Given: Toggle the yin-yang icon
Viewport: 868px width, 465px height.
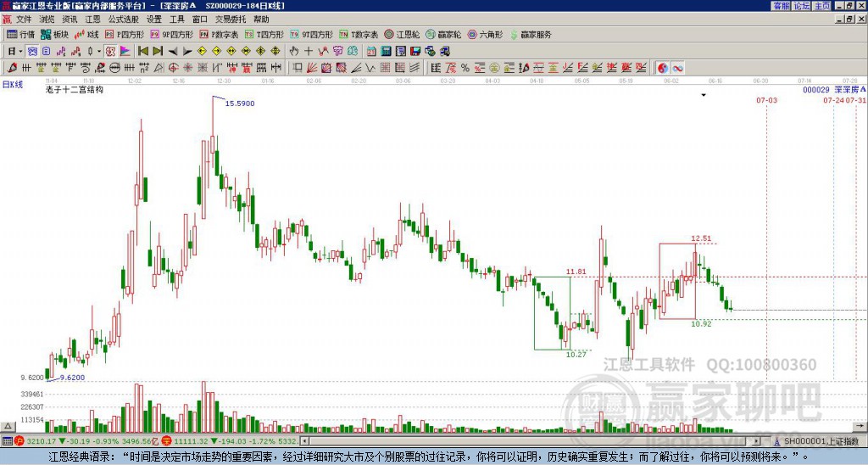Looking at the screenshot, I should 663,68.
